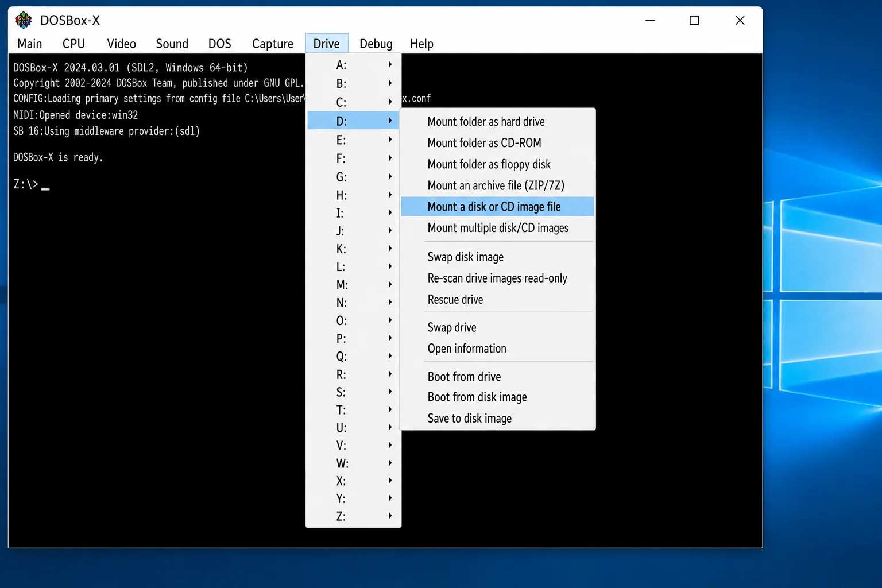This screenshot has height=588, width=882.
Task: Expand the Z: drive submenu
Action: coord(353,516)
